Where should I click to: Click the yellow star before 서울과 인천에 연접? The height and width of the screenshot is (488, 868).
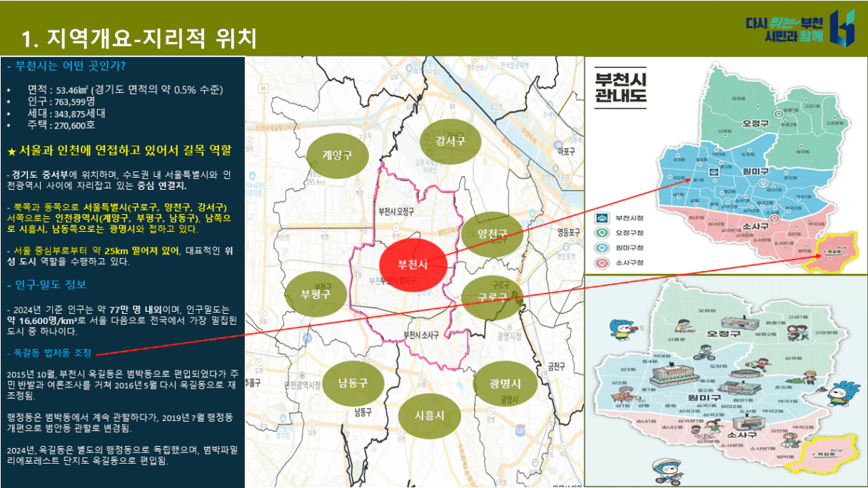click(11, 151)
